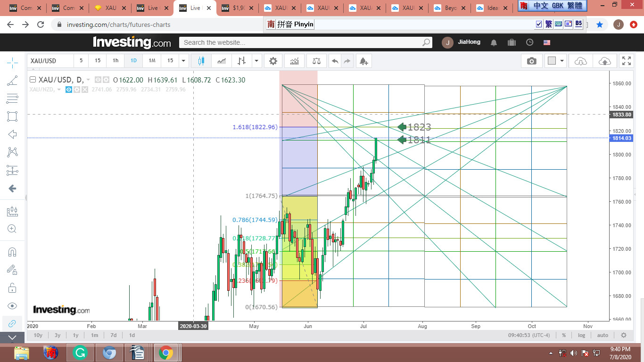This screenshot has height=362, width=644.
Task: Toggle logarithmic scale with log button
Action: [582, 335]
